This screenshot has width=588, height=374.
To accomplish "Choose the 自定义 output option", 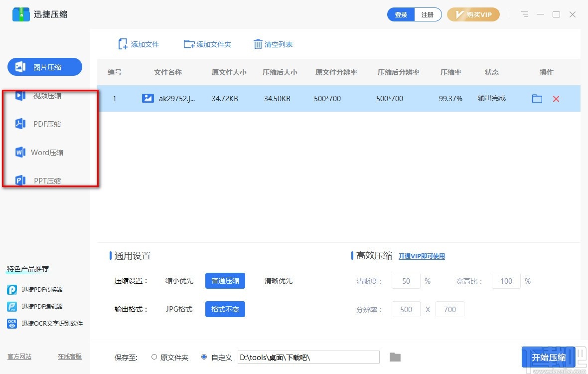I will (x=204, y=357).
